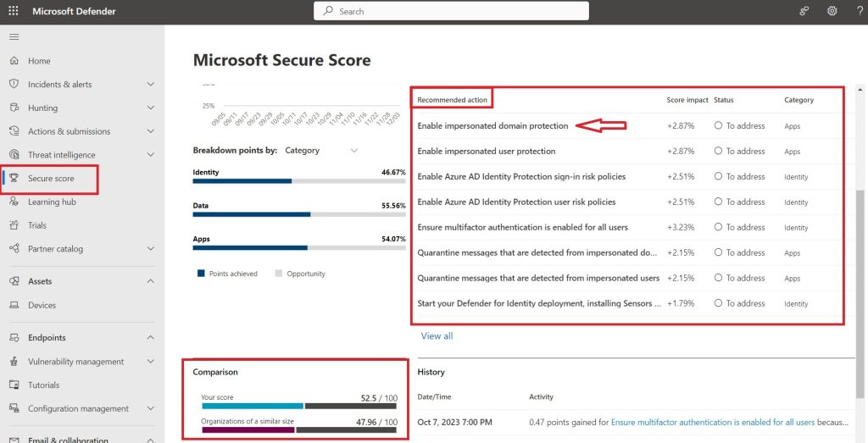This screenshot has height=443, width=868.
Task: Open Enable impersonated user protection action
Action: tap(487, 151)
